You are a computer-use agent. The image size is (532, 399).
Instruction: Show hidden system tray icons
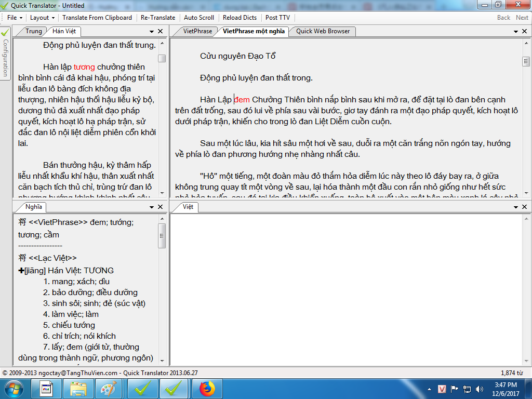pos(429,388)
